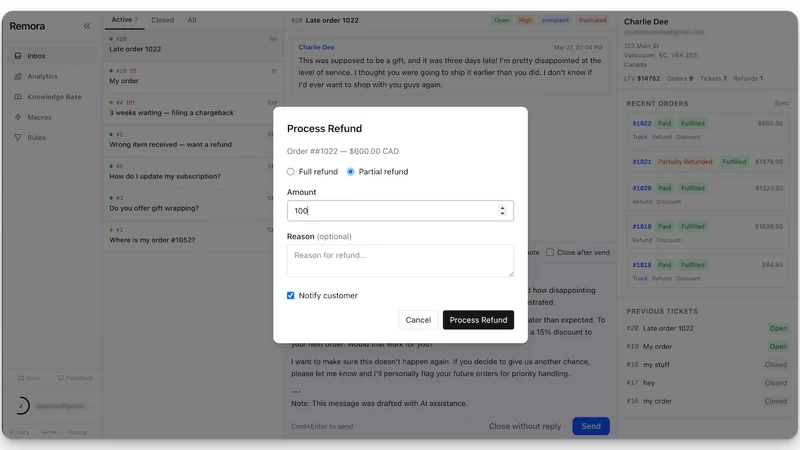The image size is (800, 450).
Task: Open ticket 'Late order 1022' in the list
Action: (193, 44)
